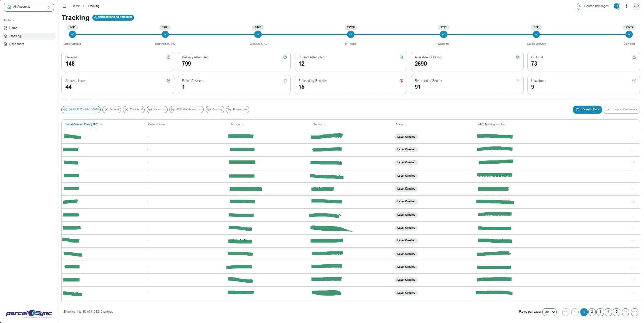Click the Delivered step circle

629,34
